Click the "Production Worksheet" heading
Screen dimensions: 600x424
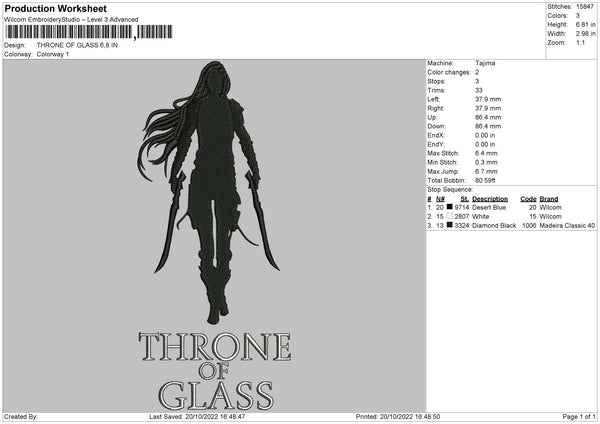coord(55,8)
